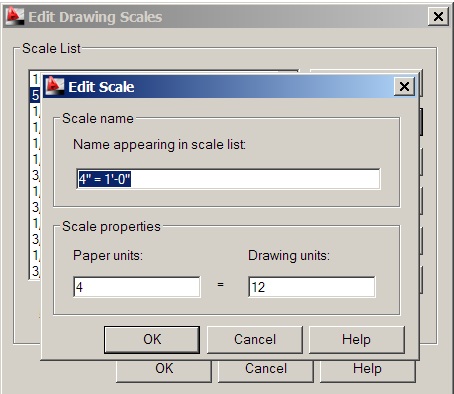Click the 'Drawing units:' label
Image resolution: width=454 pixels, height=394 pixels.
[289, 256]
